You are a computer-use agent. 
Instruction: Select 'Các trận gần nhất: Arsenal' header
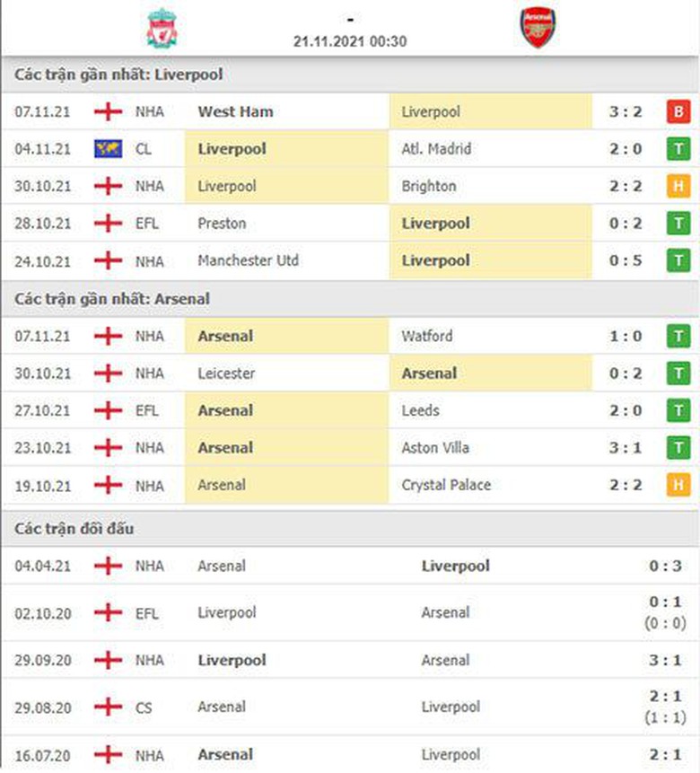click(112, 299)
